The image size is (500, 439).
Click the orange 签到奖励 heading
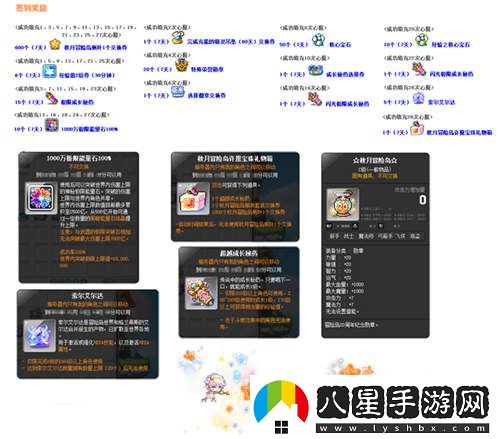(x=31, y=8)
